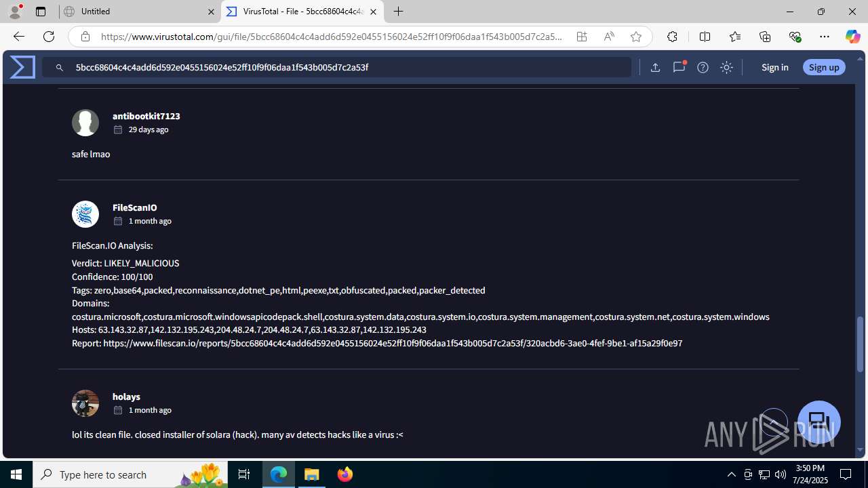Activate Read aloud icon

[x=609, y=37]
